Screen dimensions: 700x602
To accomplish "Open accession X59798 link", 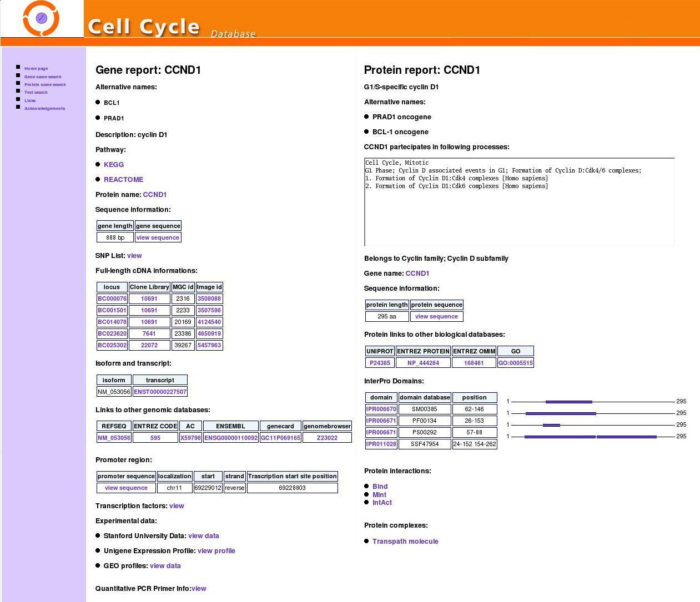I will 190,438.
